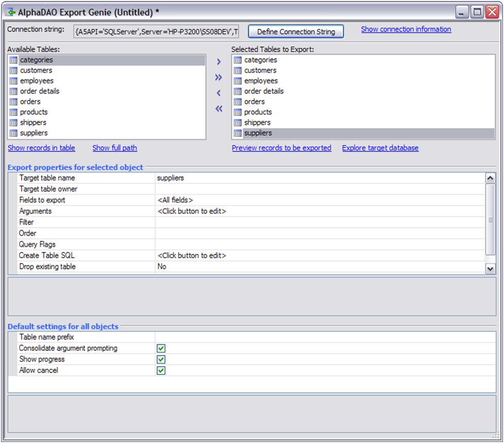This screenshot has height=443, width=504.
Task: Click the move-selected-table right arrow
Action: coord(219,61)
